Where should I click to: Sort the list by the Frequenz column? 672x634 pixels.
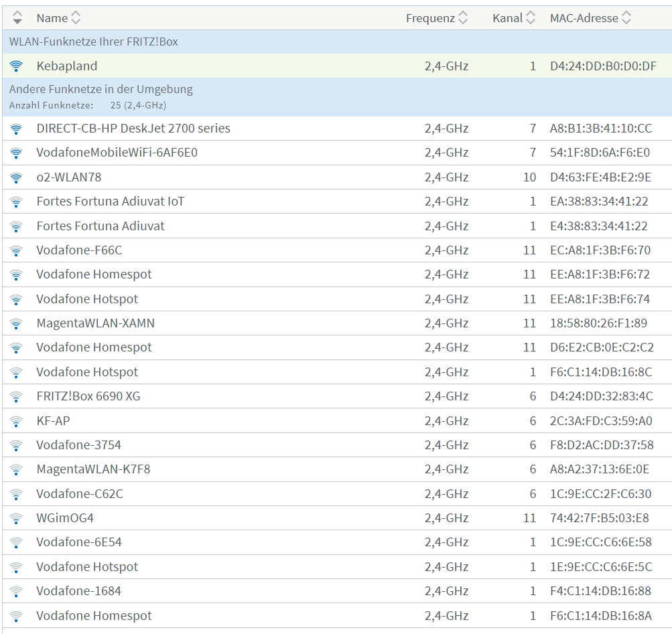[x=437, y=18]
